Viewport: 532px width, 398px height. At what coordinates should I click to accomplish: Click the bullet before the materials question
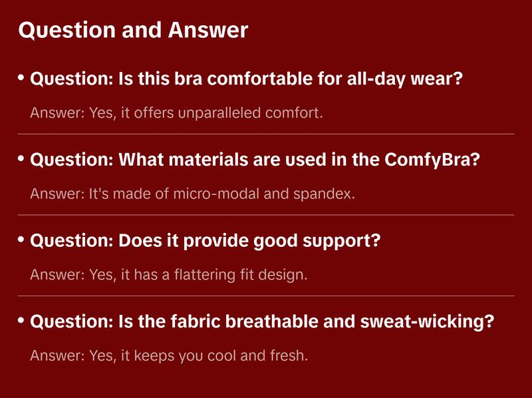[x=21, y=159]
